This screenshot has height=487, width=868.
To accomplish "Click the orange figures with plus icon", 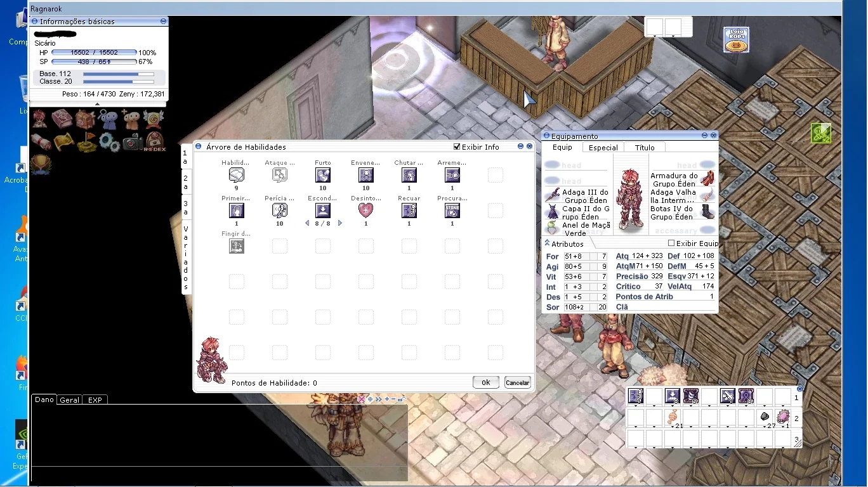I will [x=131, y=119].
